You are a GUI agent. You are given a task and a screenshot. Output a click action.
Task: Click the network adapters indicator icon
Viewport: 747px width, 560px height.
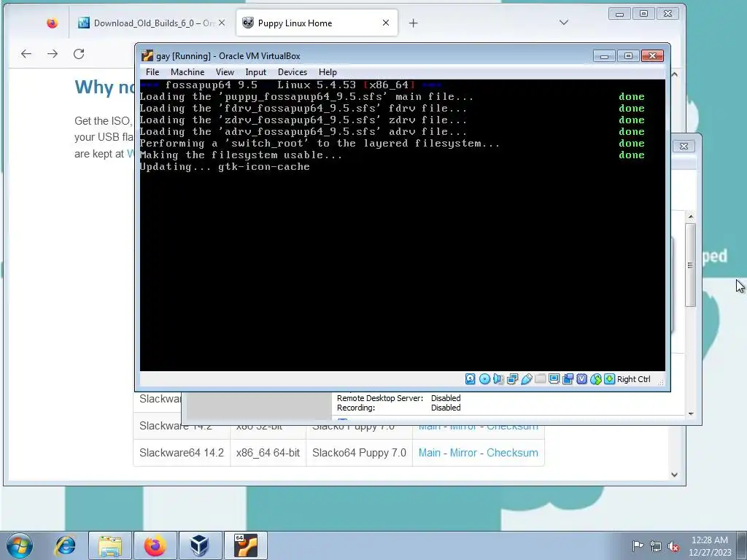pos(512,379)
